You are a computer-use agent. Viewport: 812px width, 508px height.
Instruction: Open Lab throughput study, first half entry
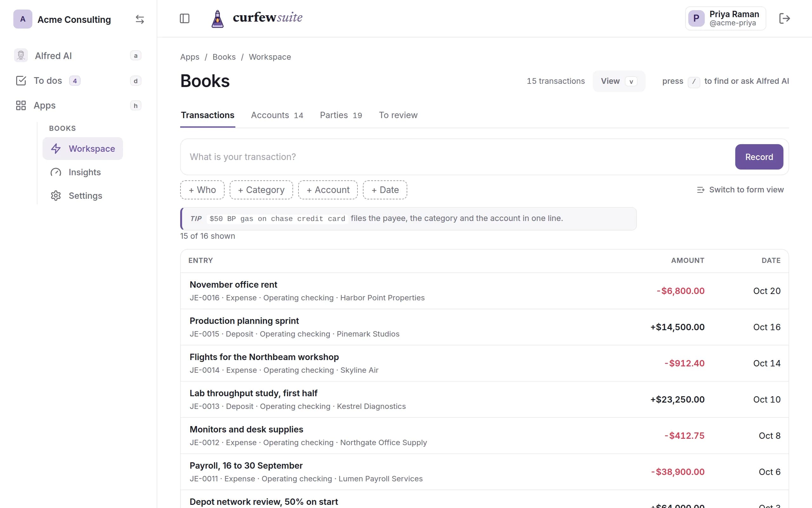tap(484, 399)
